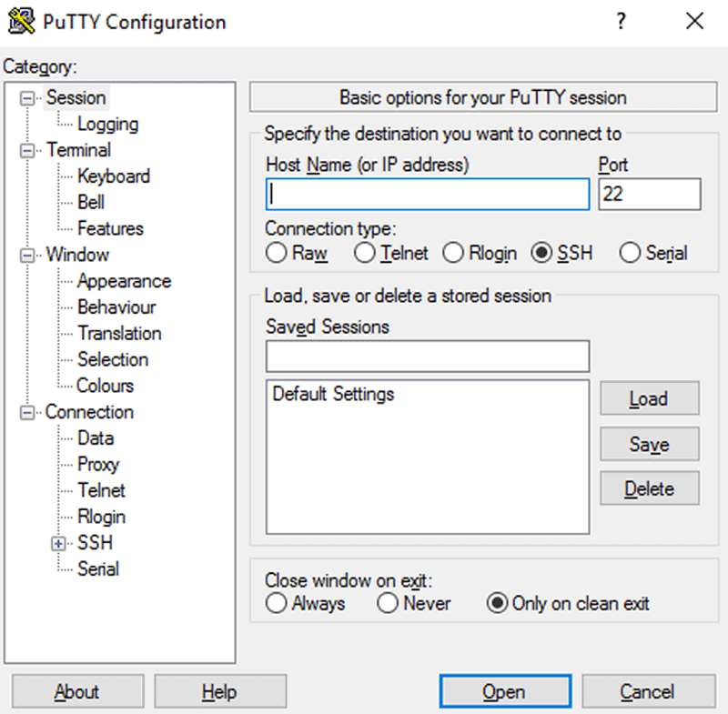This screenshot has height=714, width=728.
Task: Delete the selected saved session
Action: 649,488
